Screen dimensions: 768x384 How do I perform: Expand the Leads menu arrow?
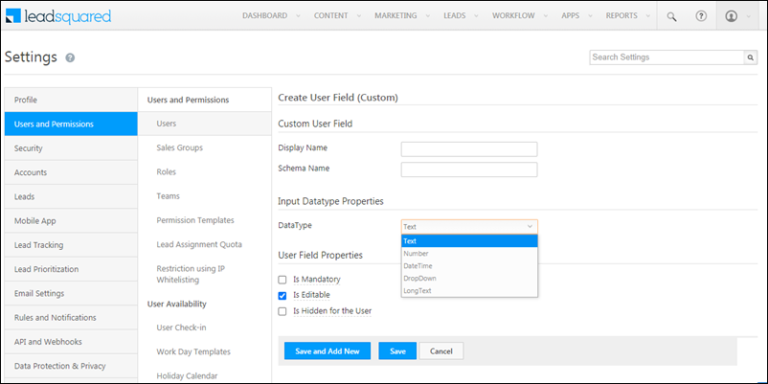click(x=477, y=16)
